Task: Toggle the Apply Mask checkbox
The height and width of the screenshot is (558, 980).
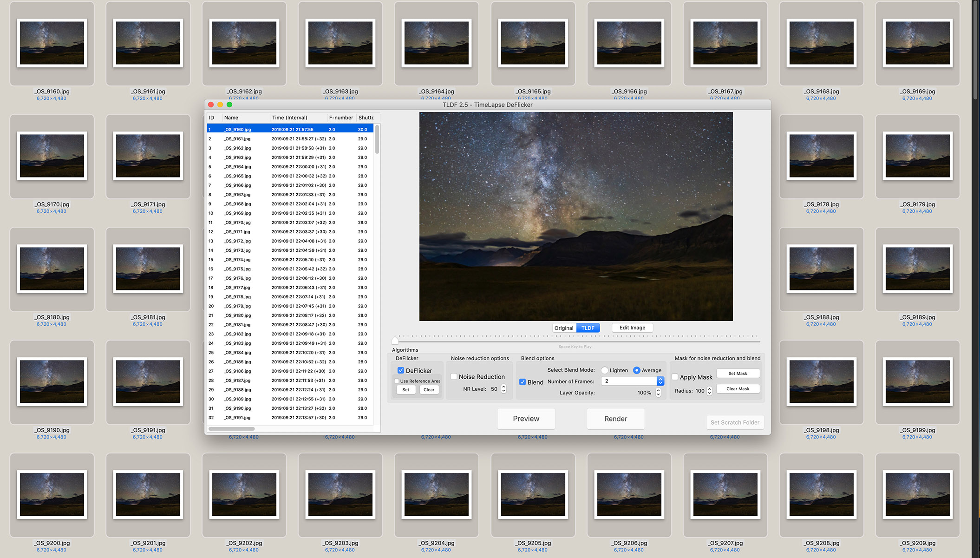Action: [x=675, y=377]
